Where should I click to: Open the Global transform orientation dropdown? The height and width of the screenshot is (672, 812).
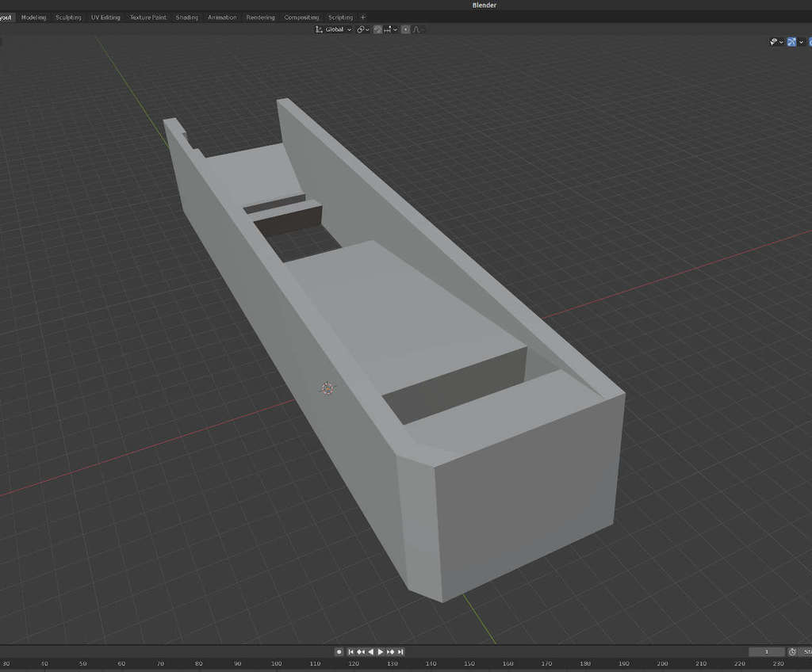[x=334, y=29]
